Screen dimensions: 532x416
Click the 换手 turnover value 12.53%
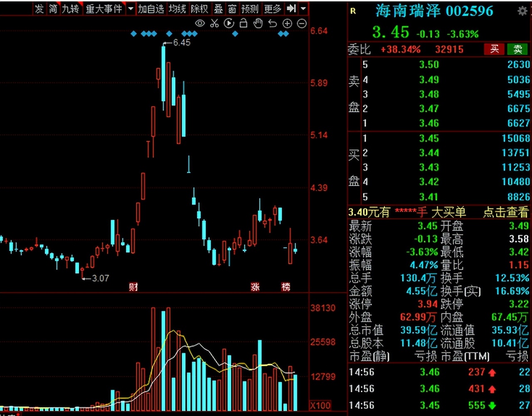coord(512,278)
